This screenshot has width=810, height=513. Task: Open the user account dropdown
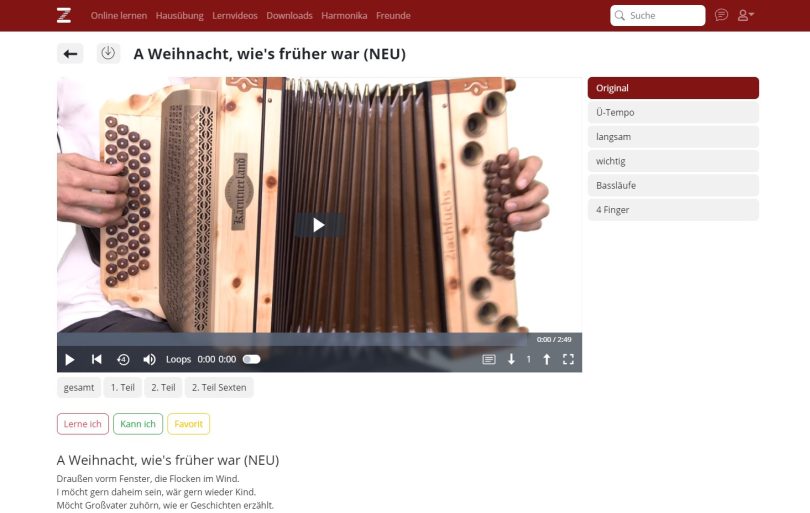pos(745,15)
